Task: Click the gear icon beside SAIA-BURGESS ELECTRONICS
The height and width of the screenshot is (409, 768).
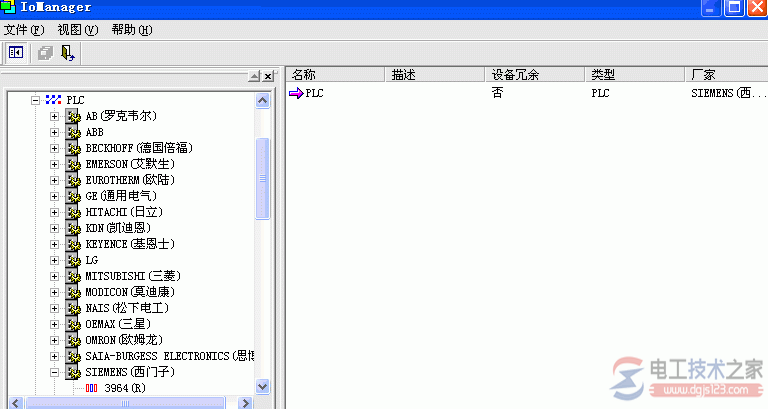Action: coord(73,357)
